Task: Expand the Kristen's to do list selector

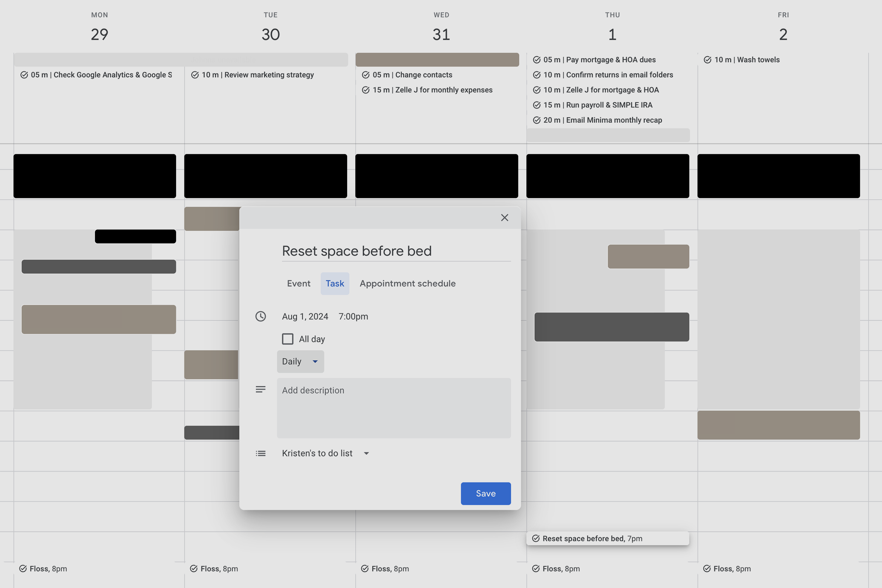Action: [x=366, y=453]
